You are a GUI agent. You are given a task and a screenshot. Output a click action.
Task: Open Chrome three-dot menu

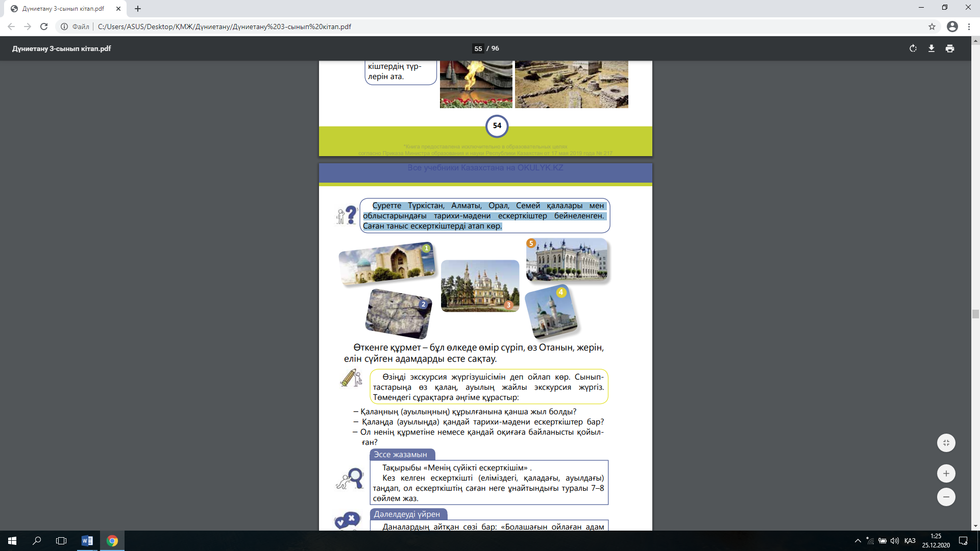(969, 27)
